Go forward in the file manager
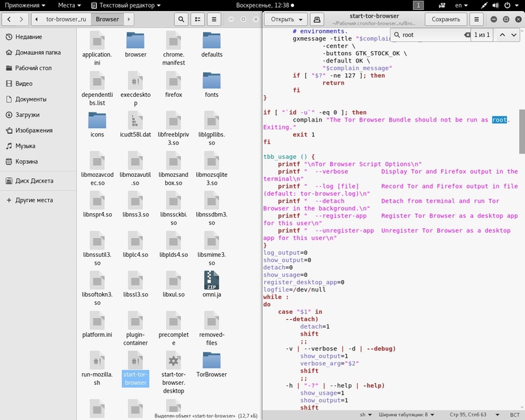Image resolution: width=525 pixels, height=420 pixels. click(x=21, y=19)
